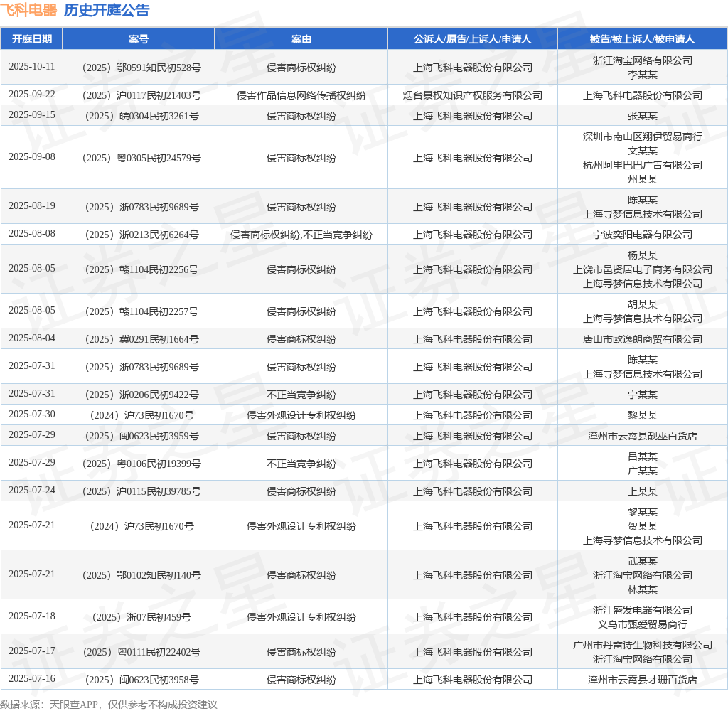Select case number "沪0115民初39785号"
Image resolution: width=728 pixels, height=711 pixels.
[141, 491]
